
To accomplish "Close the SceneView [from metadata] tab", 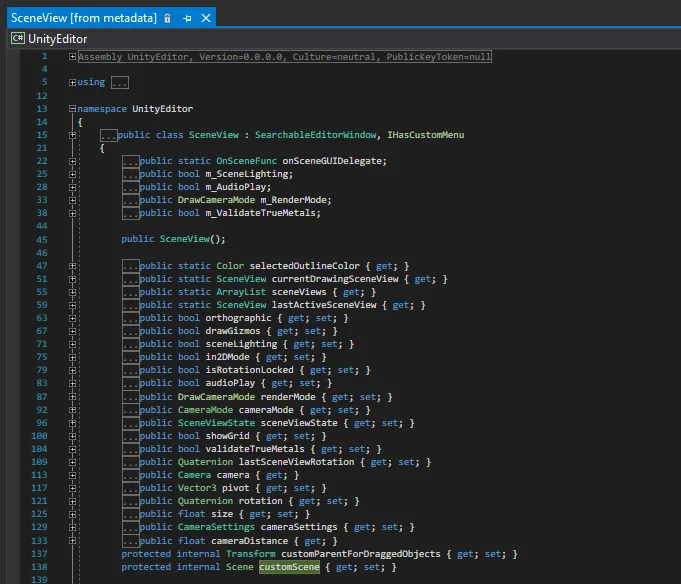I will 206,18.
